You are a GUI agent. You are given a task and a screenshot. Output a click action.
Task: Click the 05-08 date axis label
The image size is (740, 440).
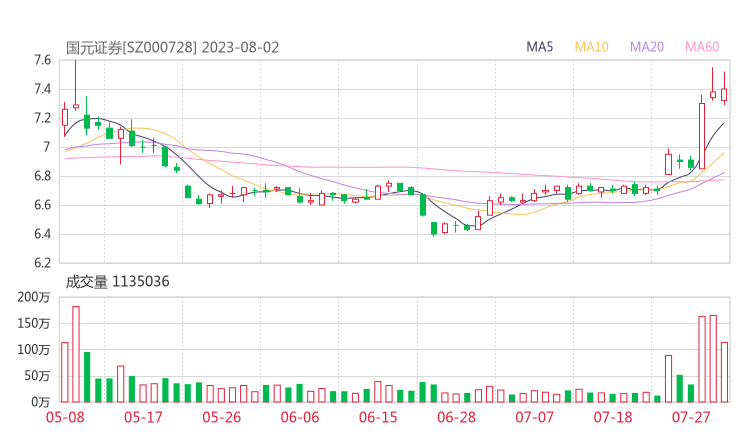tap(65, 417)
